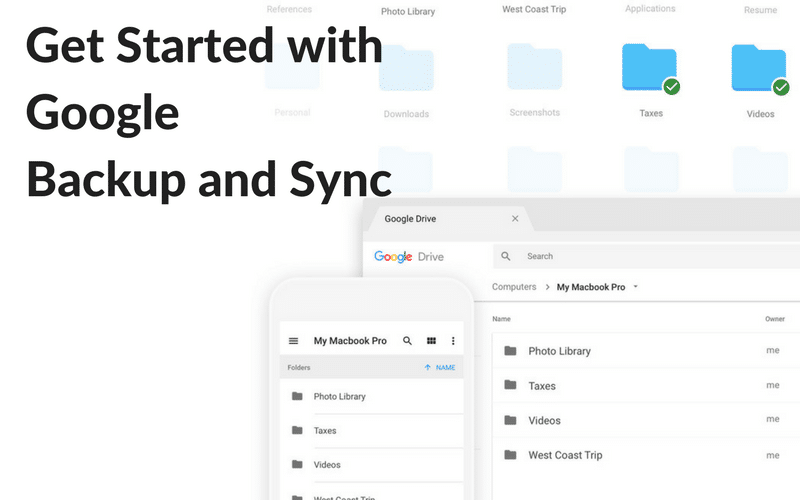Open the hamburger menu on the phone

(x=293, y=341)
